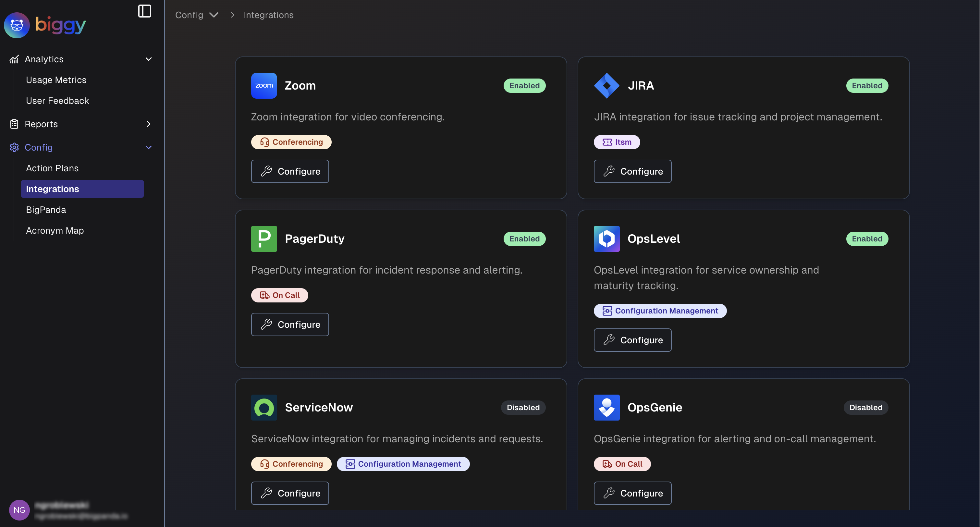Click the PagerDuty integration icon
This screenshot has width=980, height=527.
tap(263, 238)
